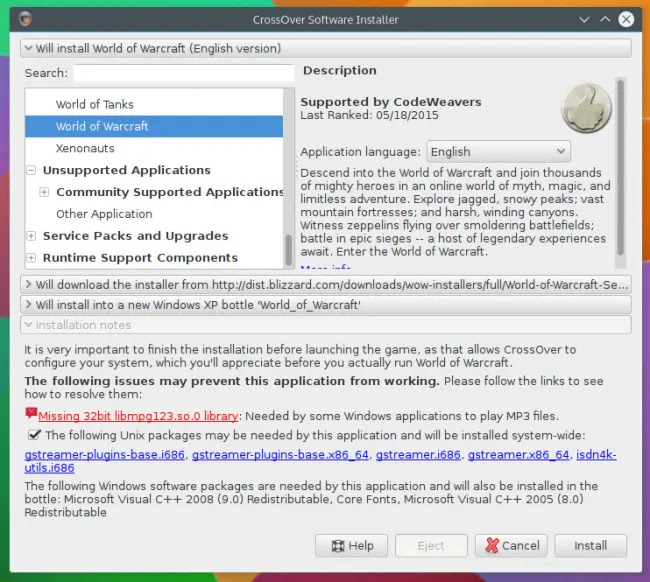The image size is (650, 582).
Task: Click the CrossOver app icon in title bar
Action: click(25, 19)
